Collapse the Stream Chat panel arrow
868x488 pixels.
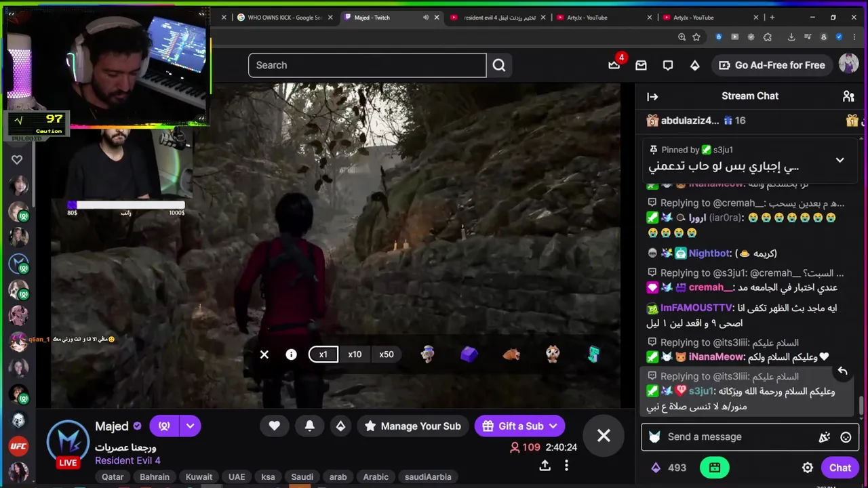coord(652,96)
